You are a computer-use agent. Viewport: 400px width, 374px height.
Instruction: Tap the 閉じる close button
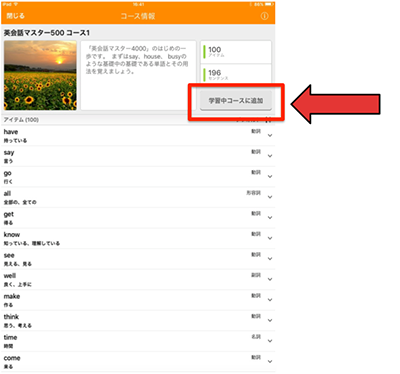point(16,16)
